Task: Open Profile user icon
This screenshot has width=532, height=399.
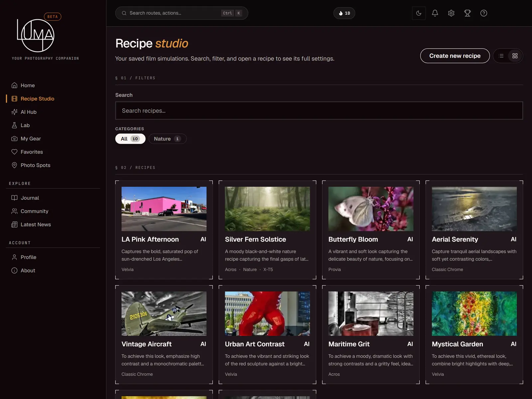Action: pyautogui.click(x=14, y=257)
